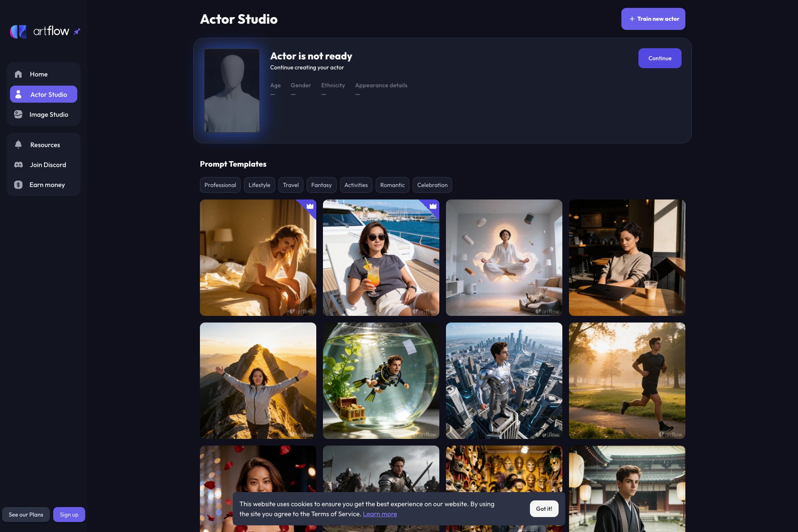This screenshot has height=532, width=798.
Task: Open the meditation template thumbnail
Action: (x=504, y=257)
